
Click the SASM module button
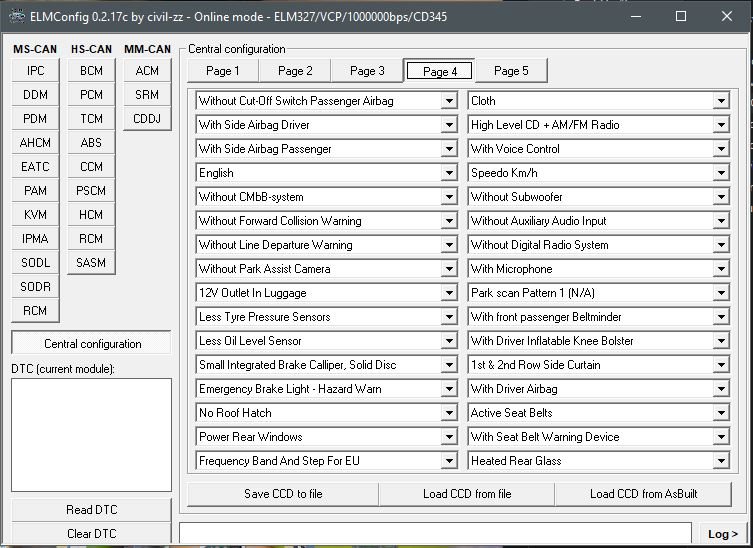point(91,263)
